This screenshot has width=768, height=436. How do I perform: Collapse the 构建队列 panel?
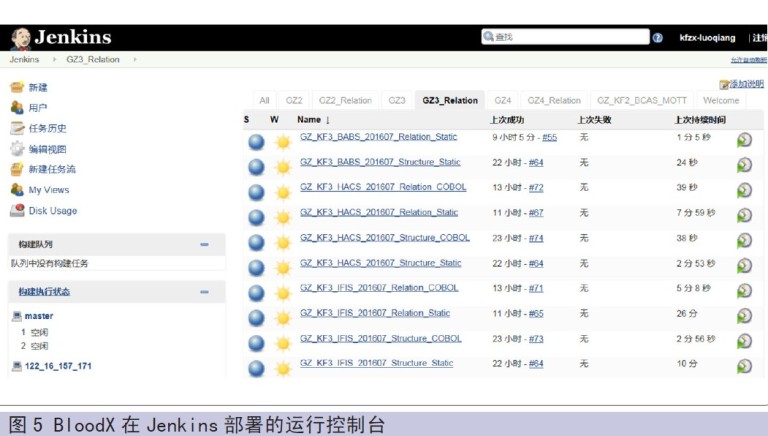[204, 244]
